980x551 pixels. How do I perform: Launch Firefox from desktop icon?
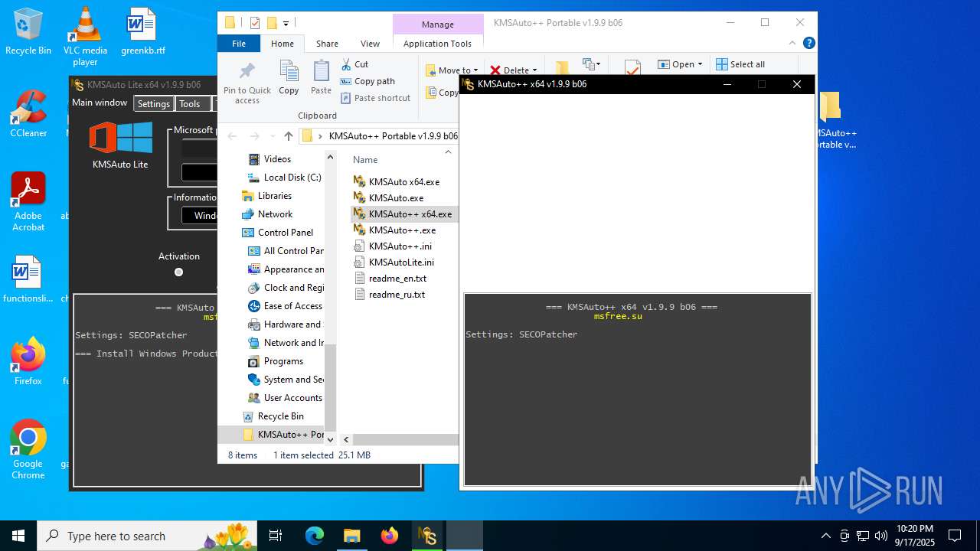pyautogui.click(x=28, y=361)
